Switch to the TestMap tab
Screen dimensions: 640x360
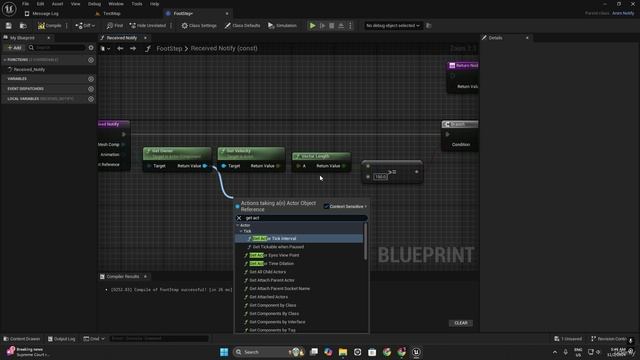pyautogui.click(x=111, y=13)
